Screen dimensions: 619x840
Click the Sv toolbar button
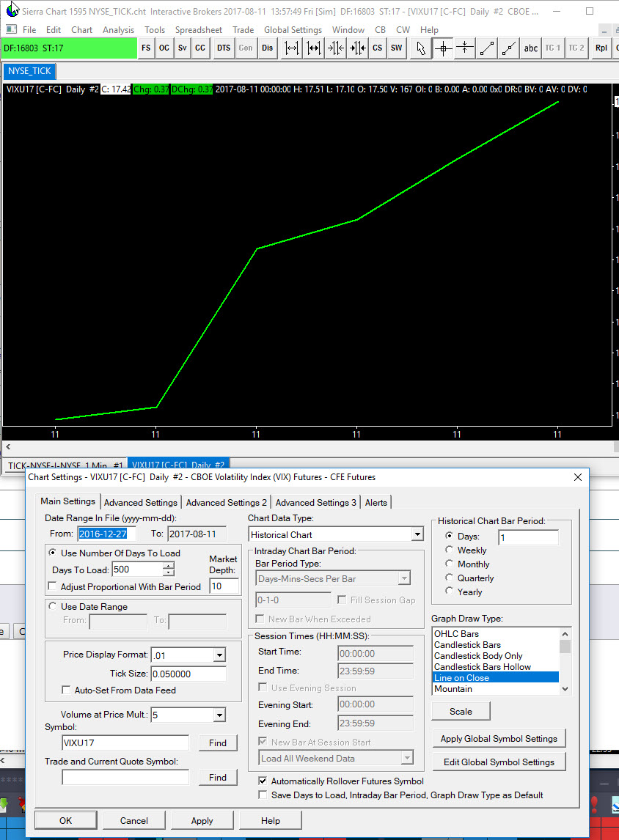click(182, 48)
